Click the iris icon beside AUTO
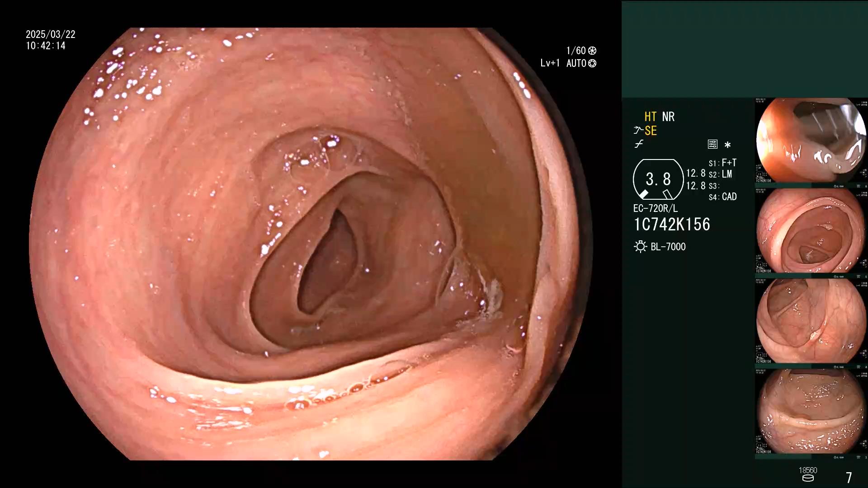This screenshot has height=488, width=868. pos(592,63)
